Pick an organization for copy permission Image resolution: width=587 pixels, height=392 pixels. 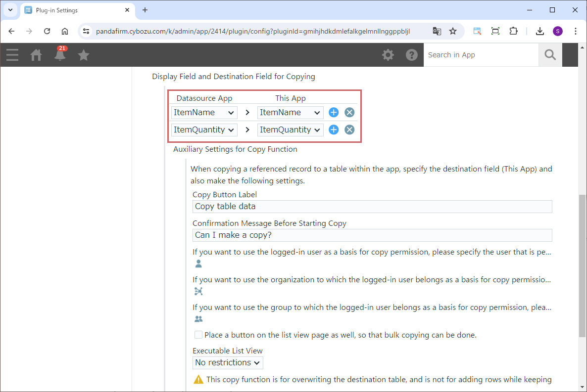(198, 291)
